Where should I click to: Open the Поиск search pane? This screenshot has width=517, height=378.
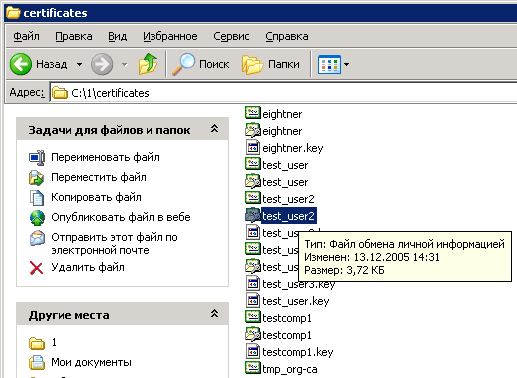201,64
